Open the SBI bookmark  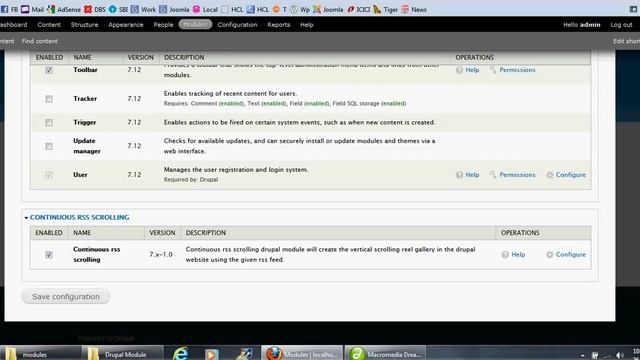pos(118,9)
